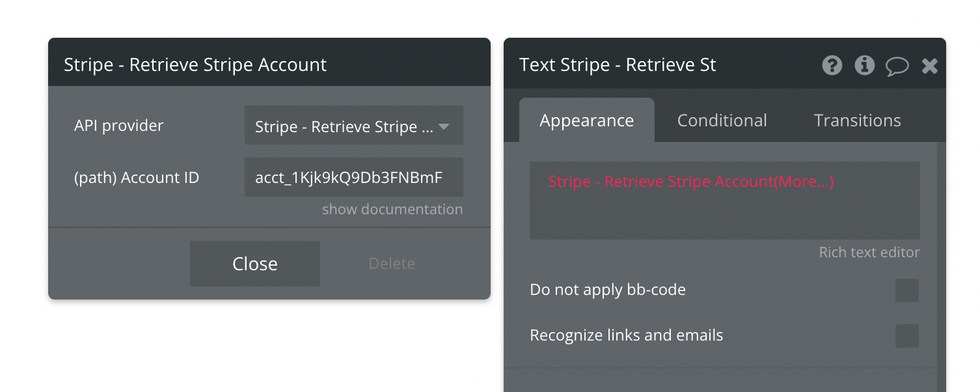The image size is (980, 392).
Task: Toggle the Recognize links and emails checkbox
Action: (906, 336)
